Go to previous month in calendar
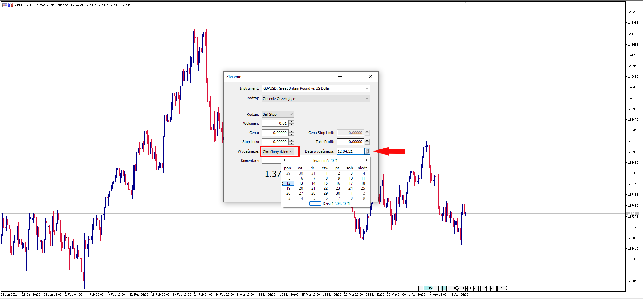 tap(284, 160)
